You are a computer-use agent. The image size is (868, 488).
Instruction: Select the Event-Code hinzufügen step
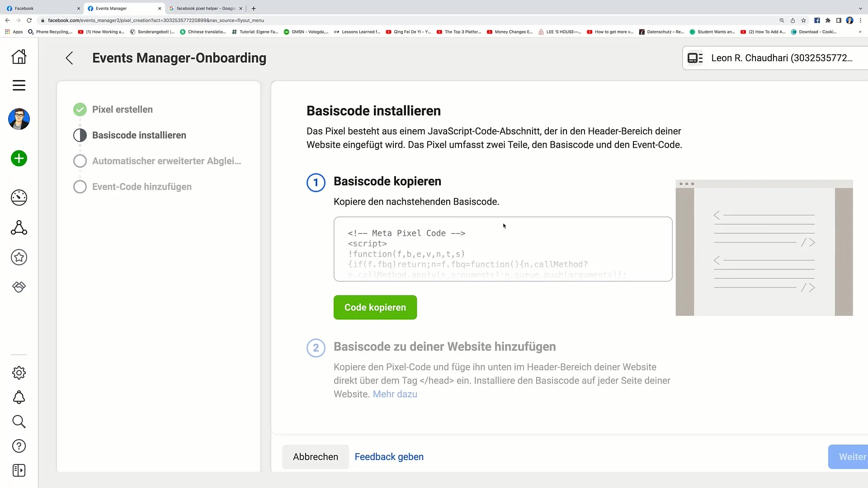pyautogui.click(x=142, y=187)
